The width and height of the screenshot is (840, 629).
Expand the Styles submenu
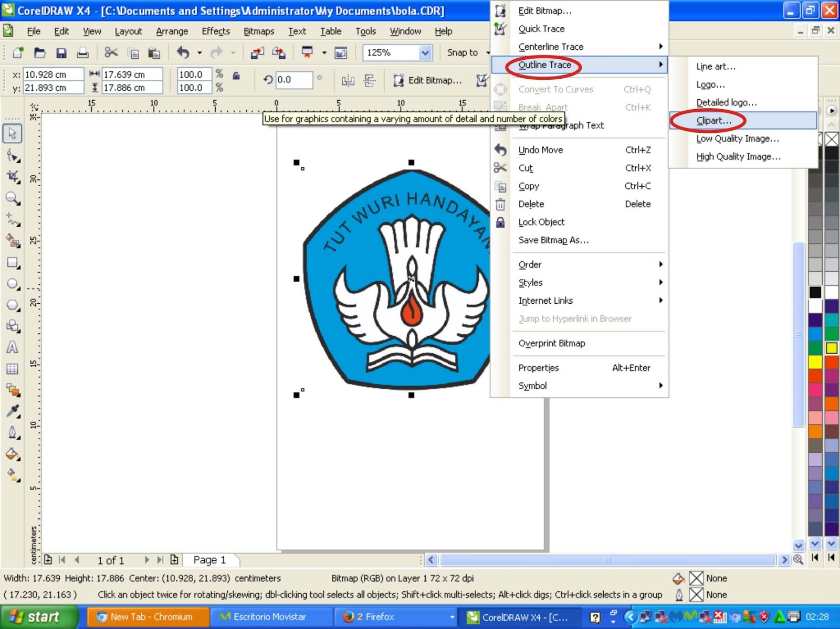pyautogui.click(x=580, y=282)
